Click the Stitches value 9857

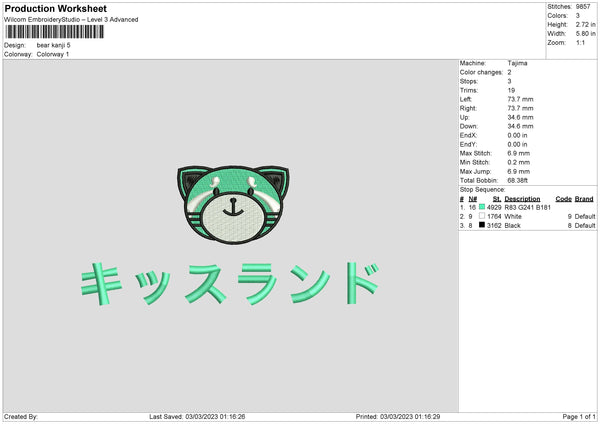tap(583, 7)
